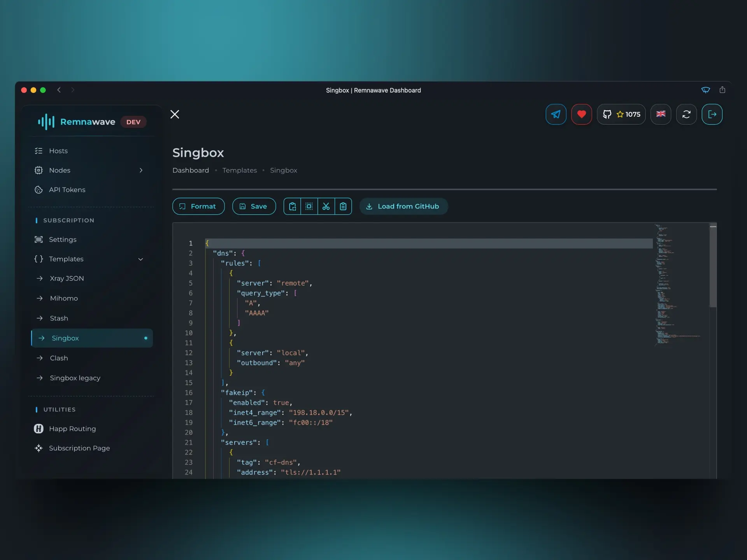Click the "local" value on line 12

[291, 353]
